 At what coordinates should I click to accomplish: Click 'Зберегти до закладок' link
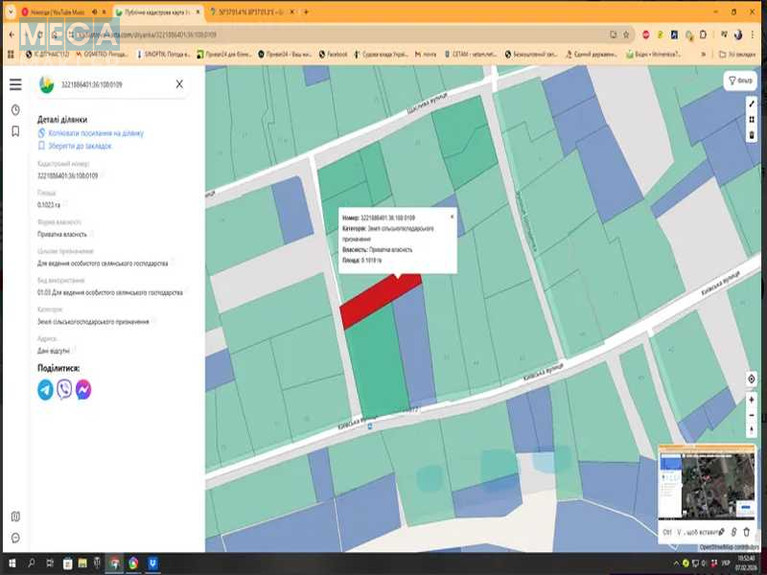pyautogui.click(x=79, y=146)
